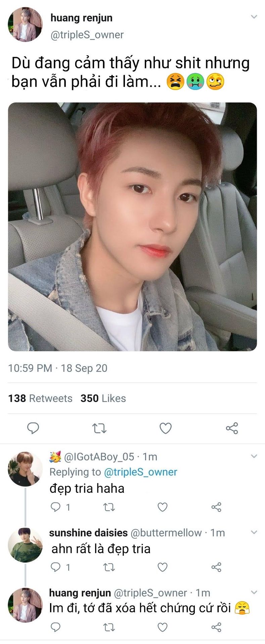
Task: Share the main tweet
Action: (x=232, y=428)
